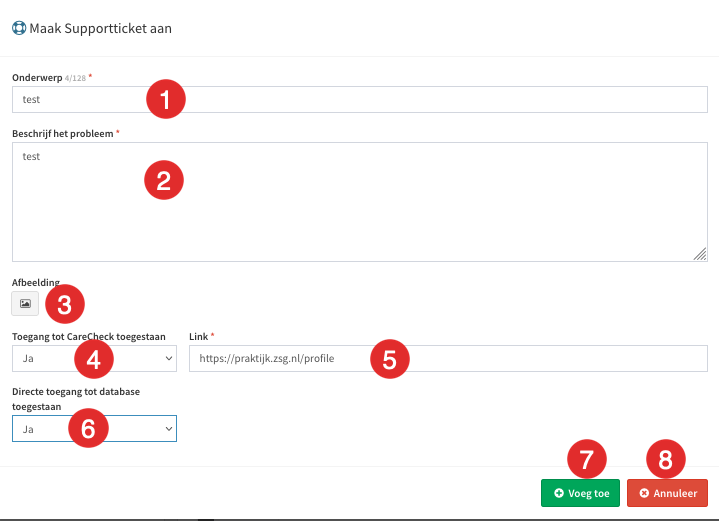Viewport: 719px width, 521px height.
Task: Click red annotation marker number 2
Action: (x=164, y=180)
